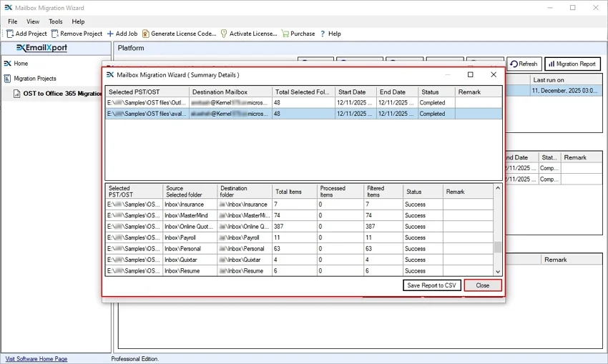This screenshot has height=364, width=608.
Task: Click the Processed Items column header
Action: 340,192
